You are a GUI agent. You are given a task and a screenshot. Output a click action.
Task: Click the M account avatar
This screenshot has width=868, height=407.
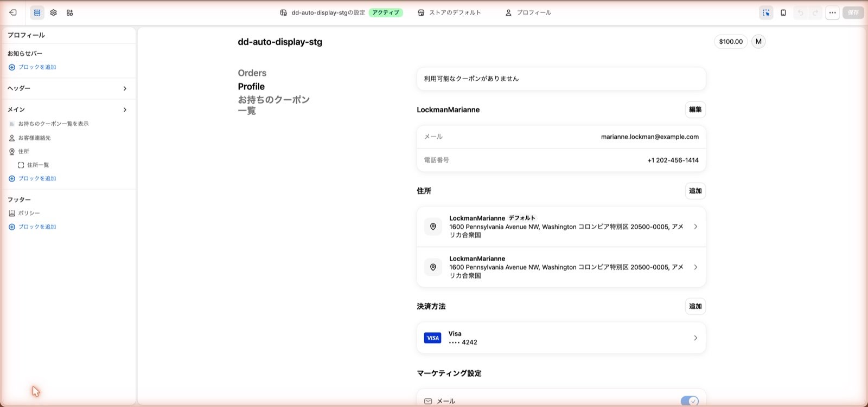point(758,42)
